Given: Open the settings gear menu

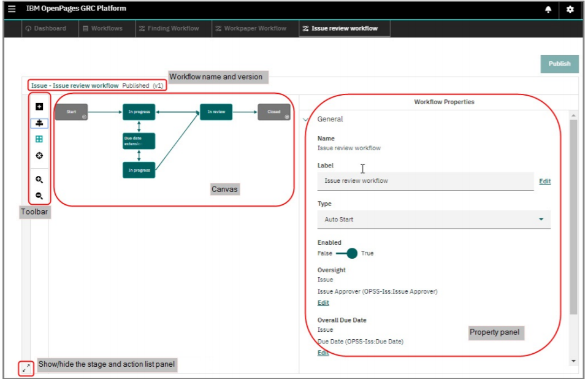Looking at the screenshot, I should (x=570, y=9).
